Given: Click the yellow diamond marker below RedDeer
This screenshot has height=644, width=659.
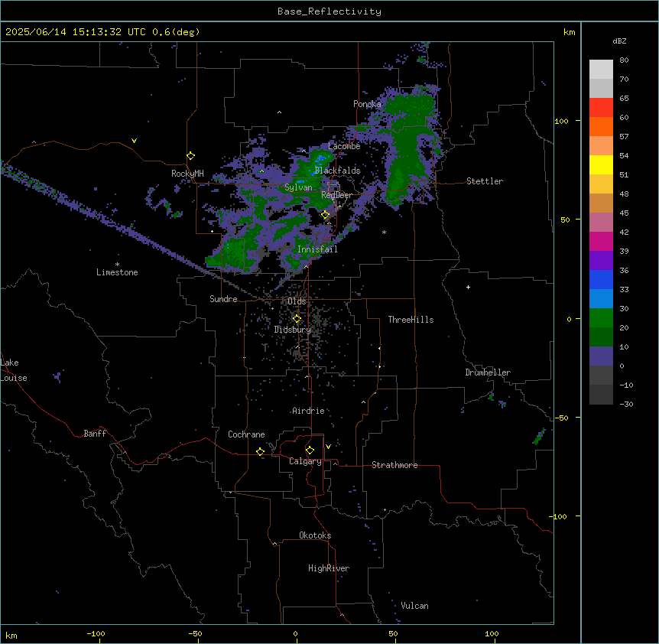Looking at the screenshot, I should pos(325,215).
